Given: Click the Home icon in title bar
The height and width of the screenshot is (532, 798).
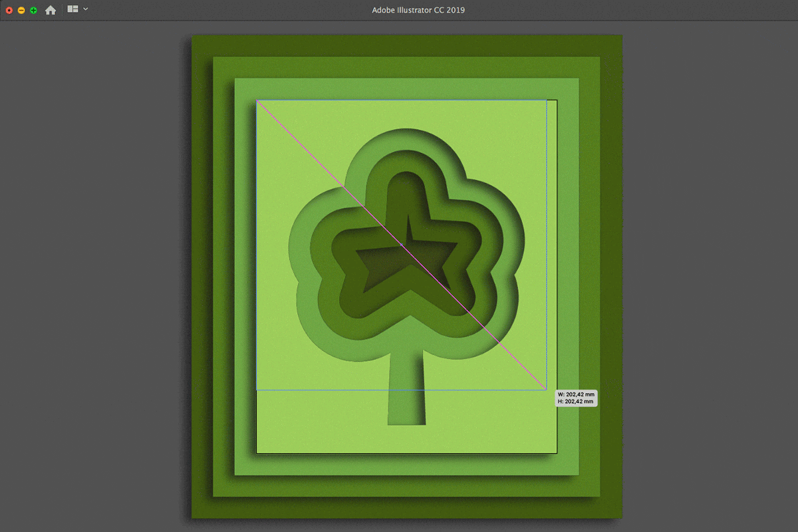Looking at the screenshot, I should (51, 10).
